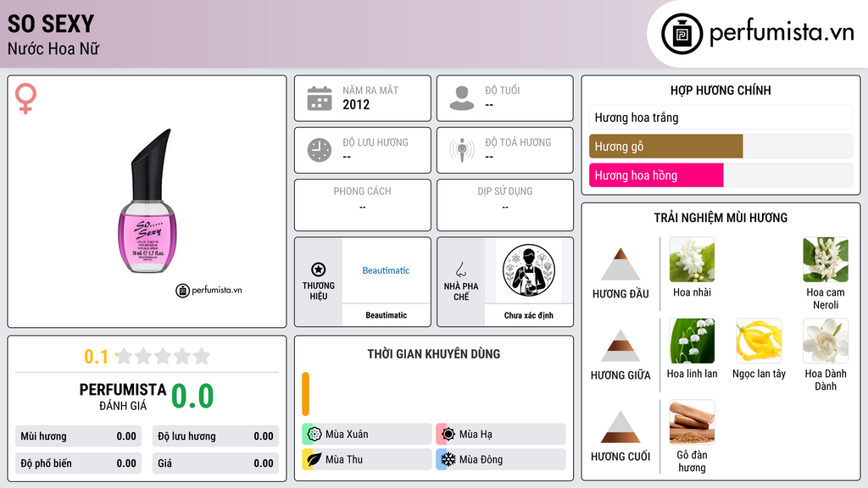Click the perfumer illustration image

(529, 270)
